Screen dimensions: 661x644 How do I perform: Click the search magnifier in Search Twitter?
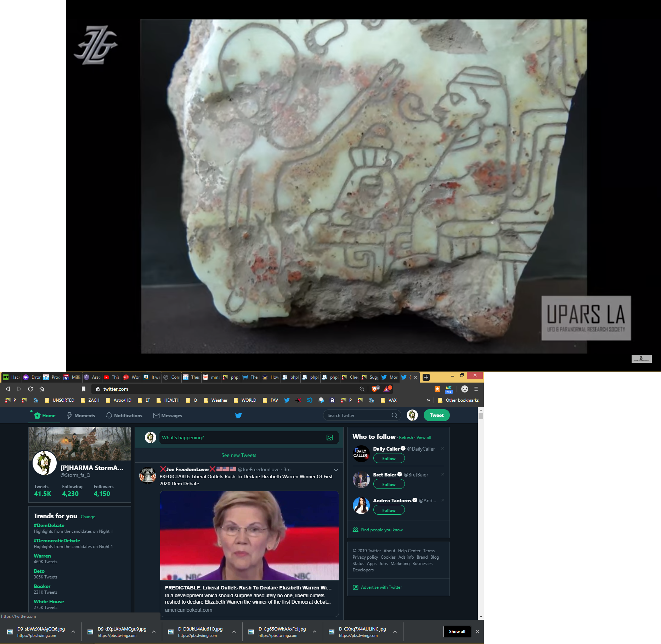pyautogui.click(x=394, y=415)
